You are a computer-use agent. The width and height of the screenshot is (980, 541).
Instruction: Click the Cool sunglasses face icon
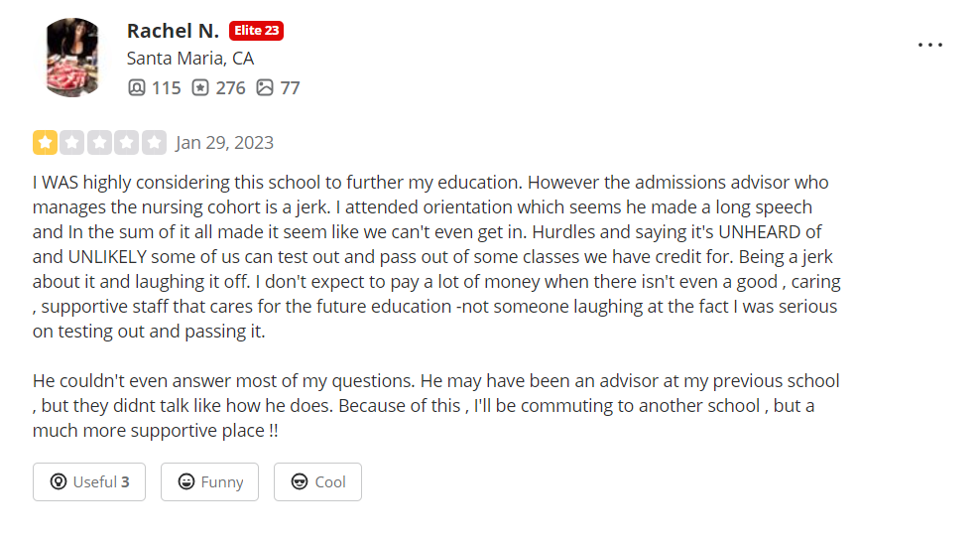point(300,481)
